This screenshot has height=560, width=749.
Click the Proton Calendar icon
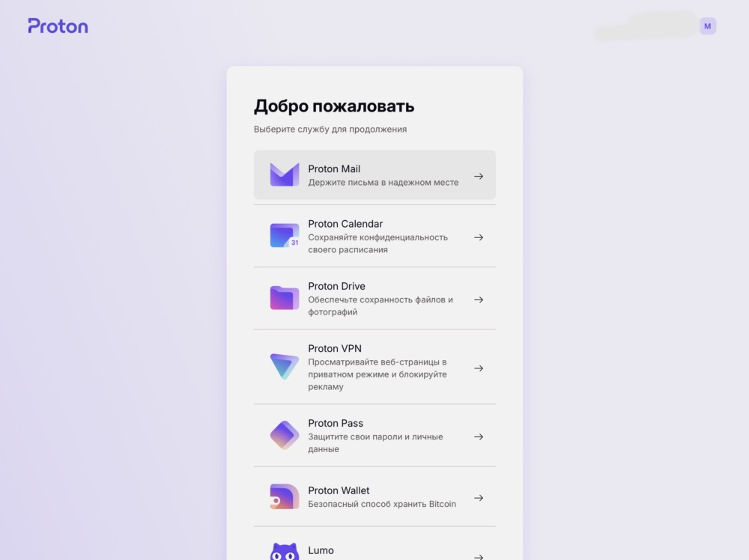click(285, 235)
